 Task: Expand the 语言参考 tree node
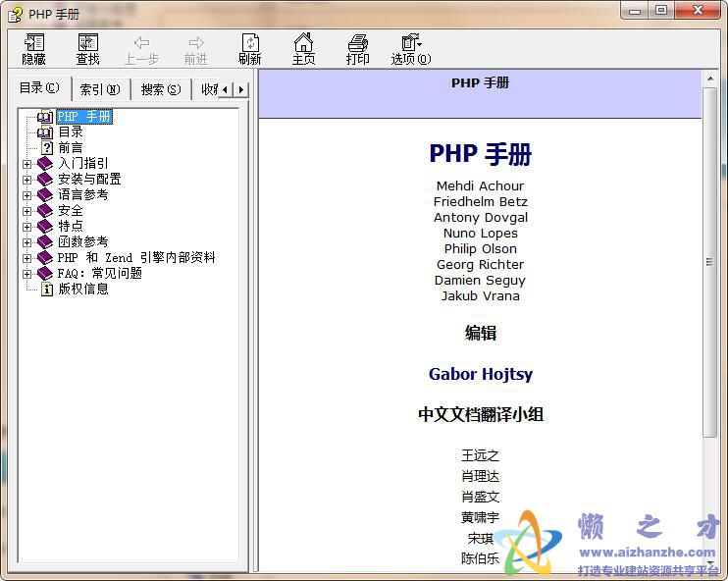click(x=26, y=195)
